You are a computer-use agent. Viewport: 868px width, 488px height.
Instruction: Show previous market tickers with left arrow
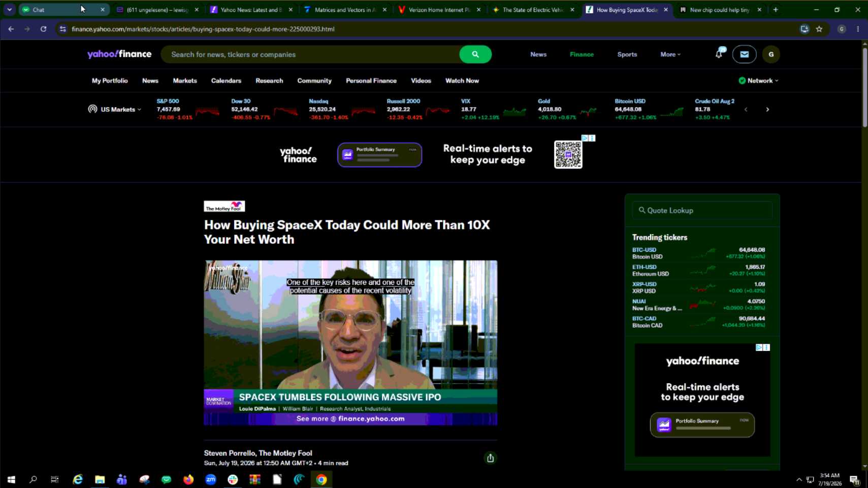[746, 109]
